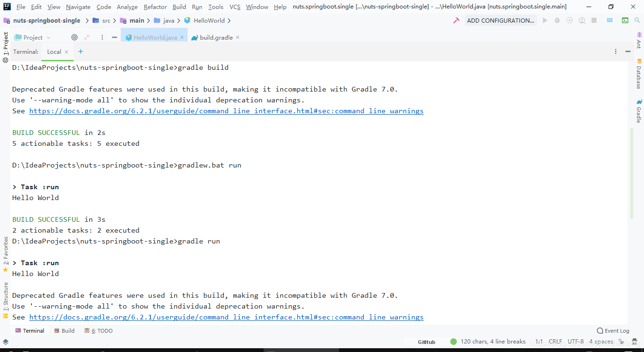Add a new terminal session

[x=81, y=51]
